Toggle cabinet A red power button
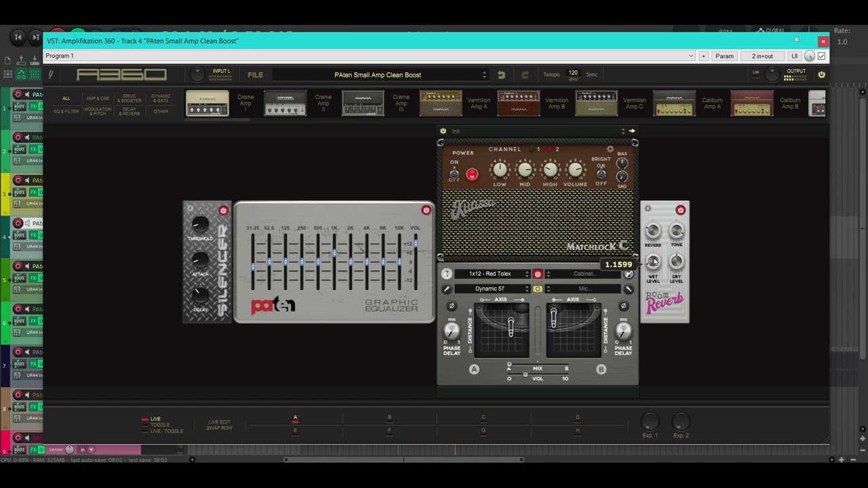 [538, 274]
